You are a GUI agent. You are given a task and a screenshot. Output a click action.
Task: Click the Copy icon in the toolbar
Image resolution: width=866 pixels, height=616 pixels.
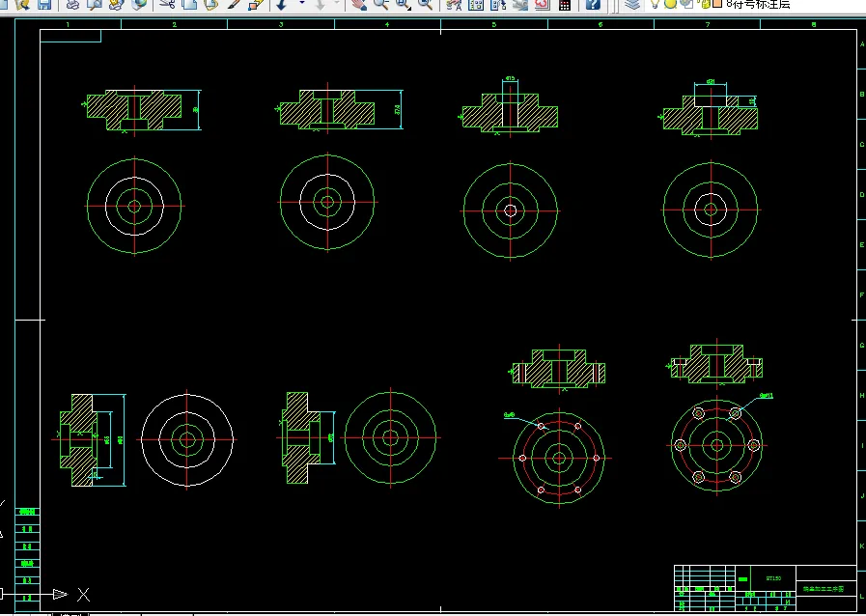point(189,5)
